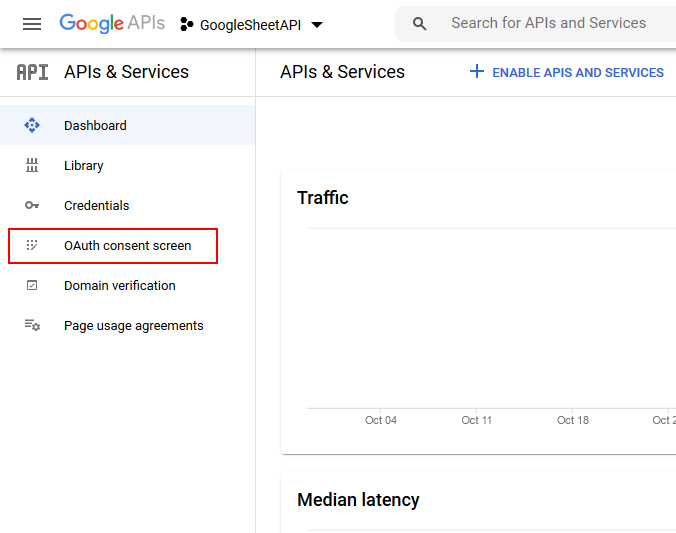Click the Domain verification checkbox icon
This screenshot has height=533, width=676.
tap(32, 285)
